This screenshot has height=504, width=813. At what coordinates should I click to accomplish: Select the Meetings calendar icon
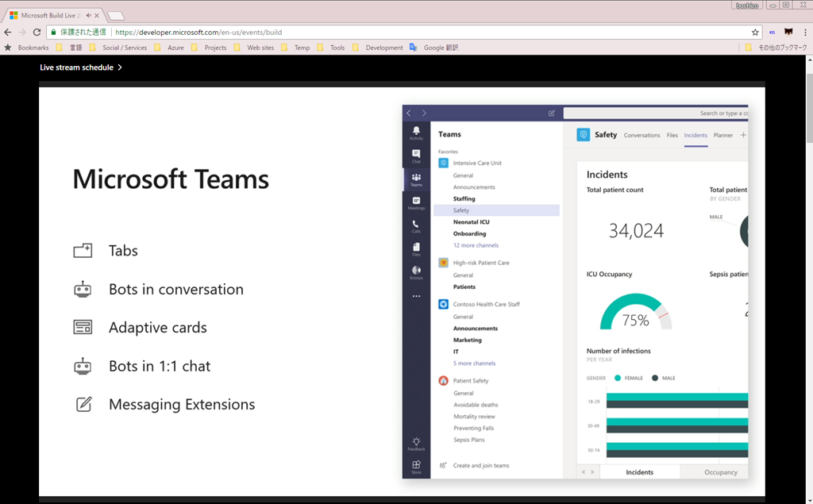pyautogui.click(x=416, y=202)
